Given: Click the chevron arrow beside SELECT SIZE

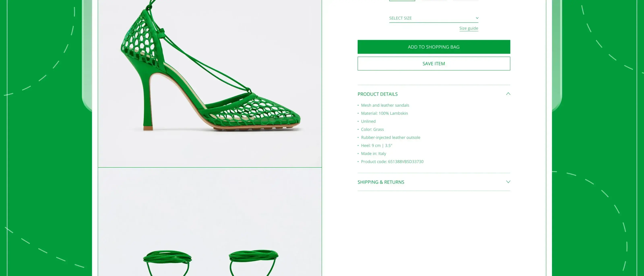Looking at the screenshot, I should [477, 18].
